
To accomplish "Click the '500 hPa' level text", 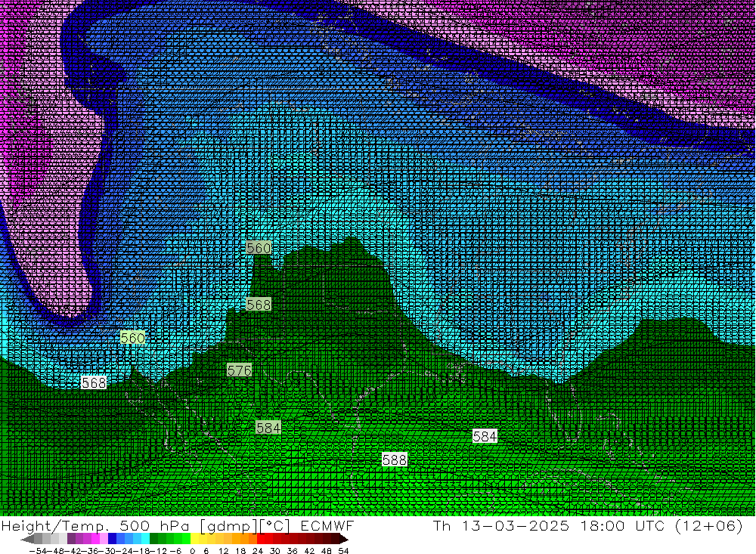I will tap(154, 525).
